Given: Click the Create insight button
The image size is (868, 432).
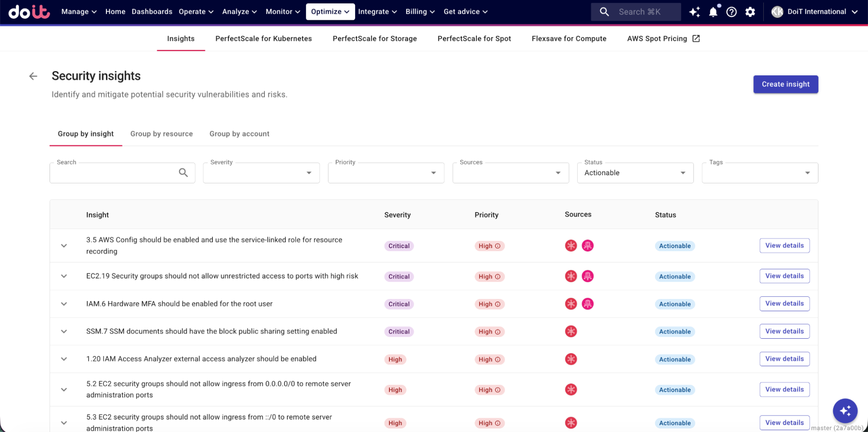Looking at the screenshot, I should (785, 84).
